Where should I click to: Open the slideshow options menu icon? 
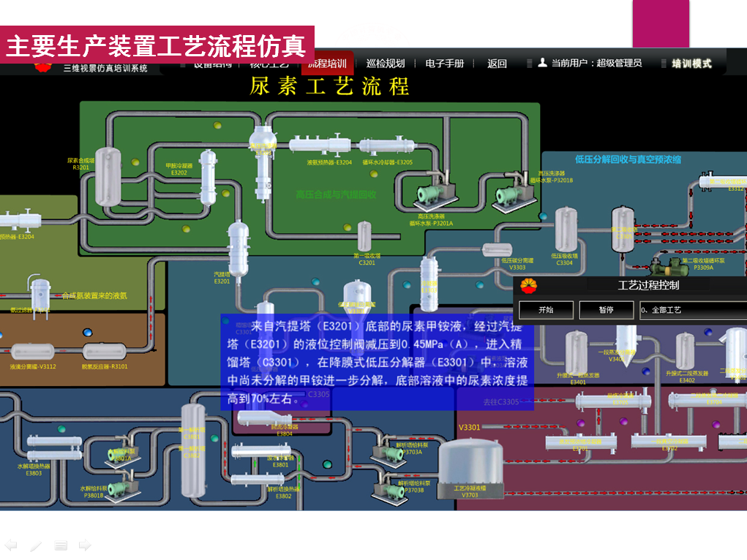[x=61, y=545]
